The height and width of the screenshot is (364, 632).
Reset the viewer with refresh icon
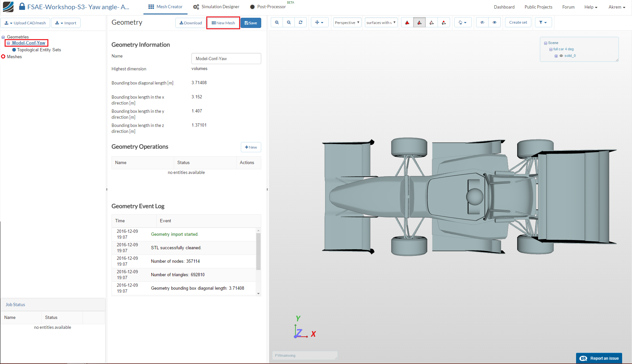tap(300, 23)
